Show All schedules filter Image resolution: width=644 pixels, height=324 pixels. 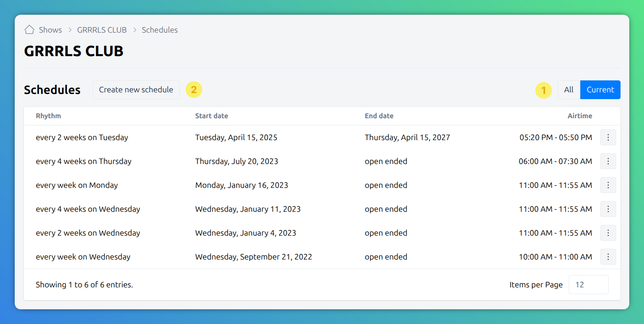point(569,90)
